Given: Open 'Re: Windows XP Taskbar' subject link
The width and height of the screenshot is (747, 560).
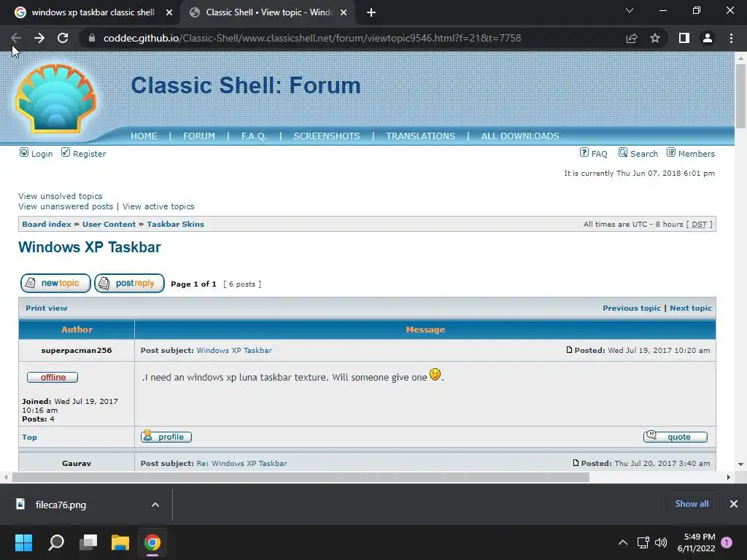Looking at the screenshot, I should [x=242, y=463].
